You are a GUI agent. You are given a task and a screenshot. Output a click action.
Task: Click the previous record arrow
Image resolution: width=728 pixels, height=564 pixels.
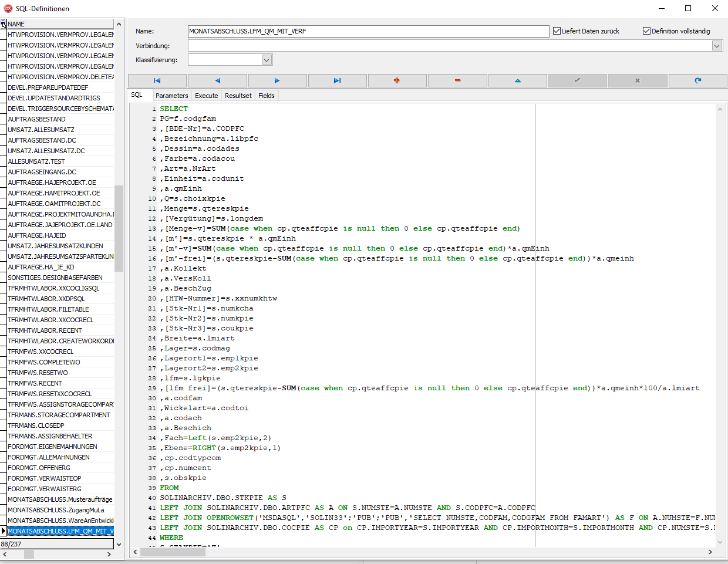(217, 80)
